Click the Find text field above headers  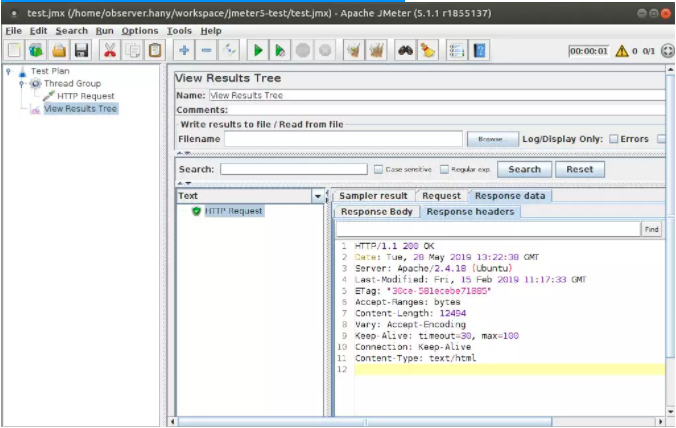(x=488, y=229)
